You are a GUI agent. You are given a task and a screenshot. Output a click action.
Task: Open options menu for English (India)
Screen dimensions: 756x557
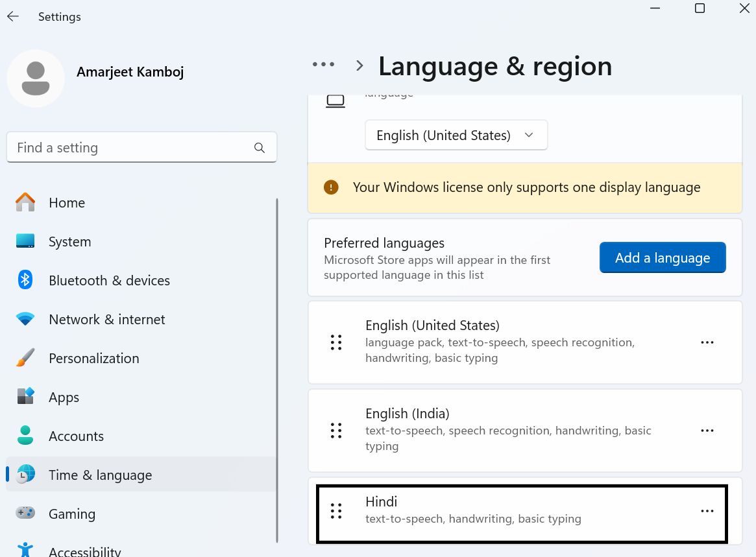(707, 431)
